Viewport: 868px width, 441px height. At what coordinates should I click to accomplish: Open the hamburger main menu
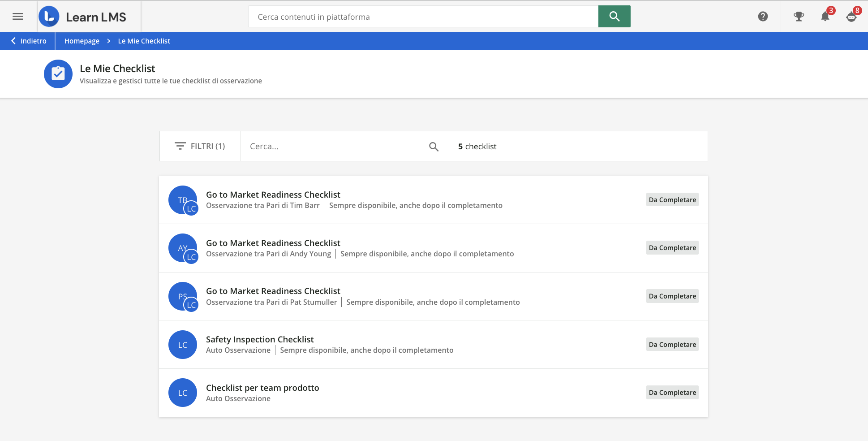[18, 17]
